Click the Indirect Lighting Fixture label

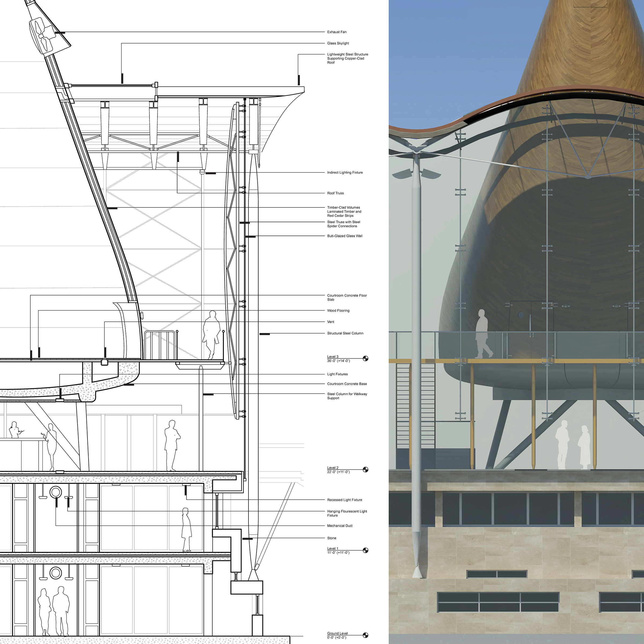pos(345,172)
